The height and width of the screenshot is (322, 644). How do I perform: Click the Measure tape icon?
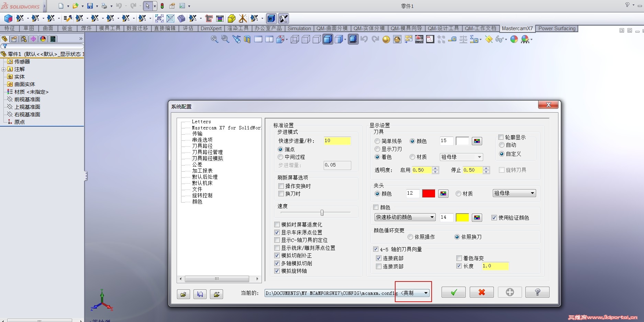pyautogui.click(x=452, y=39)
